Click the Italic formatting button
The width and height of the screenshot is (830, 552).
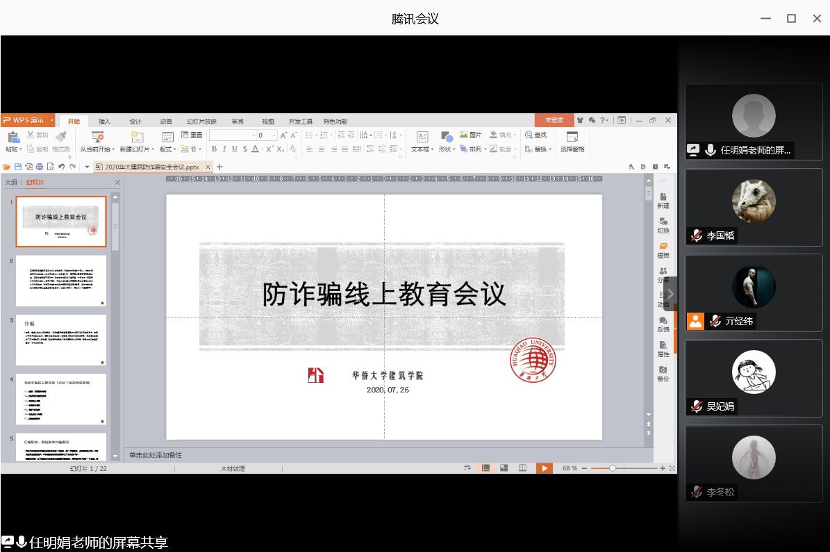[x=224, y=149]
